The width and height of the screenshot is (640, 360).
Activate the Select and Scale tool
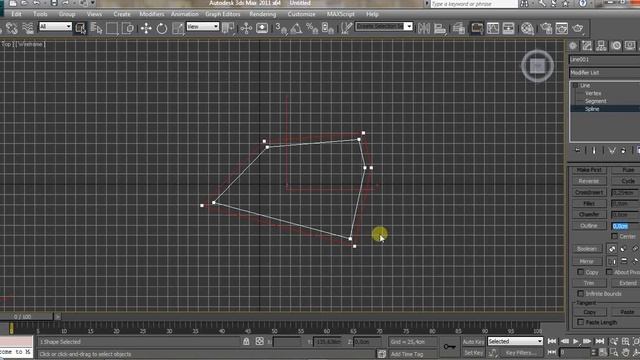[178, 28]
